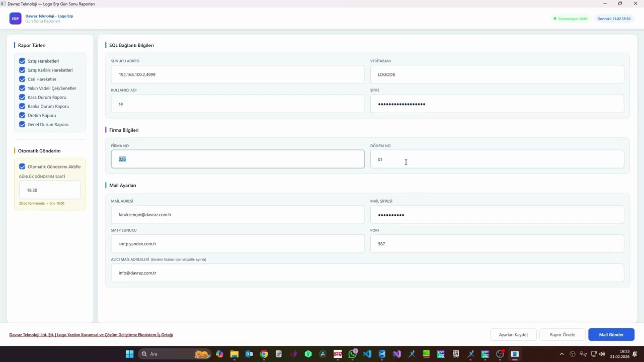This screenshot has width=644, height=362.
Task: Open the gray database cylinder taskbar icon
Action: (x=279, y=354)
